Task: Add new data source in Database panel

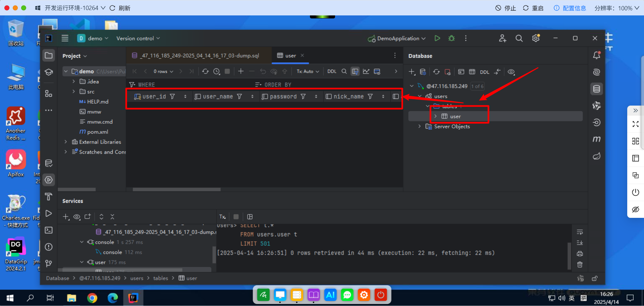Action: click(x=412, y=72)
